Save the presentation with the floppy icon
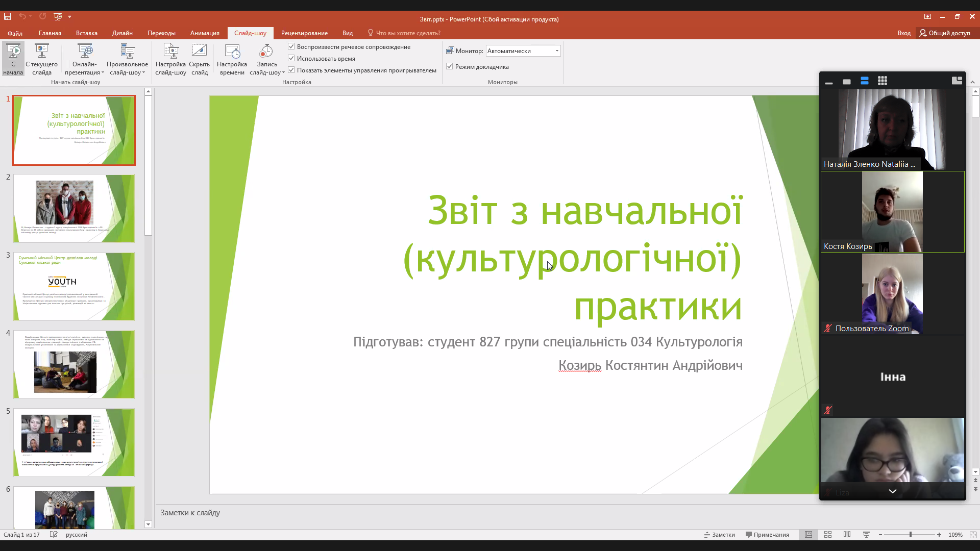Viewport: 980px width, 551px height. pos(8,16)
